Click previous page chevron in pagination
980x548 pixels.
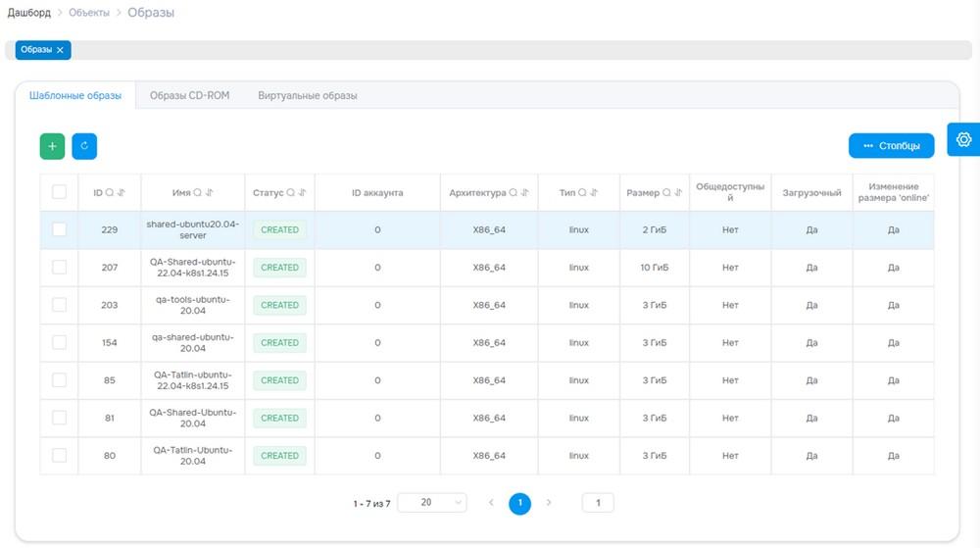491,502
